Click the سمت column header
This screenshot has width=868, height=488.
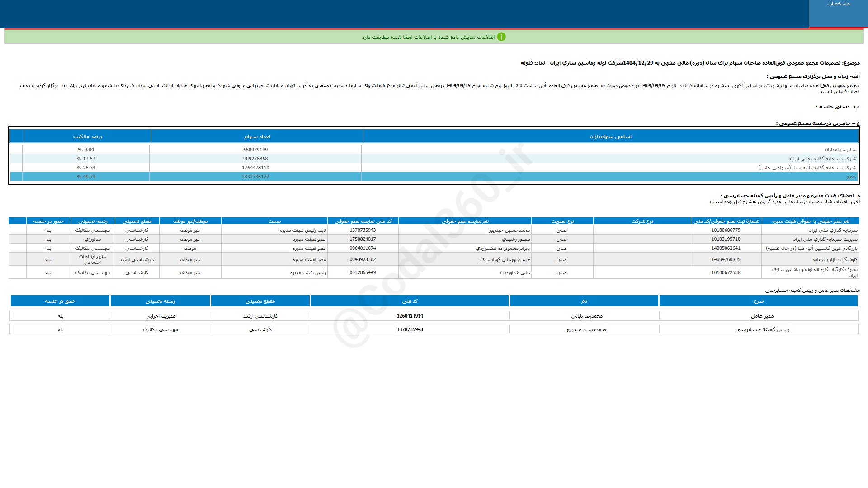tap(274, 221)
